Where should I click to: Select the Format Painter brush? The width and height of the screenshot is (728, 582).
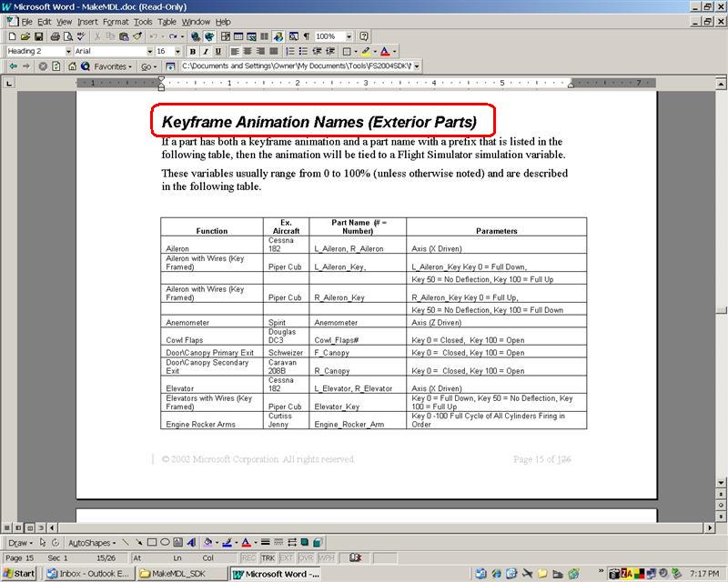pos(137,36)
